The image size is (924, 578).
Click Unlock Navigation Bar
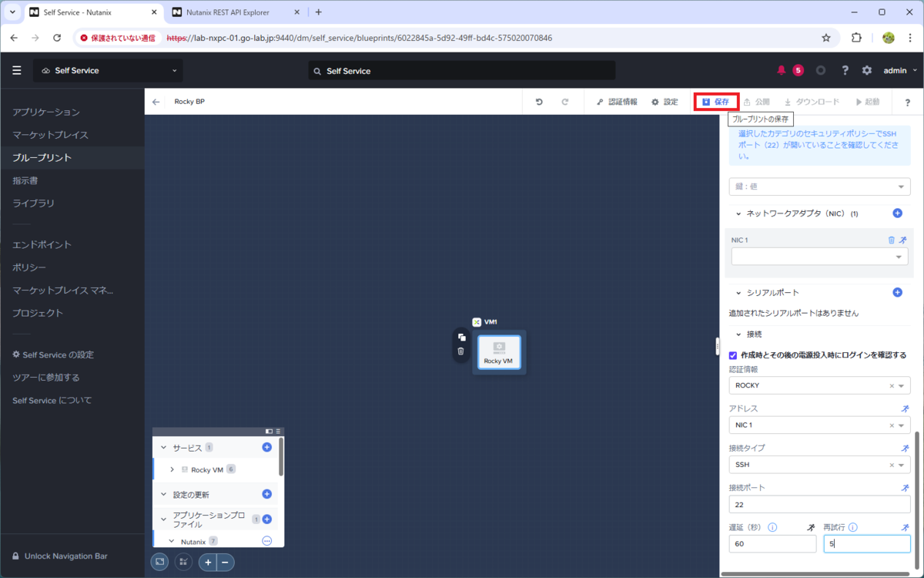(59, 556)
